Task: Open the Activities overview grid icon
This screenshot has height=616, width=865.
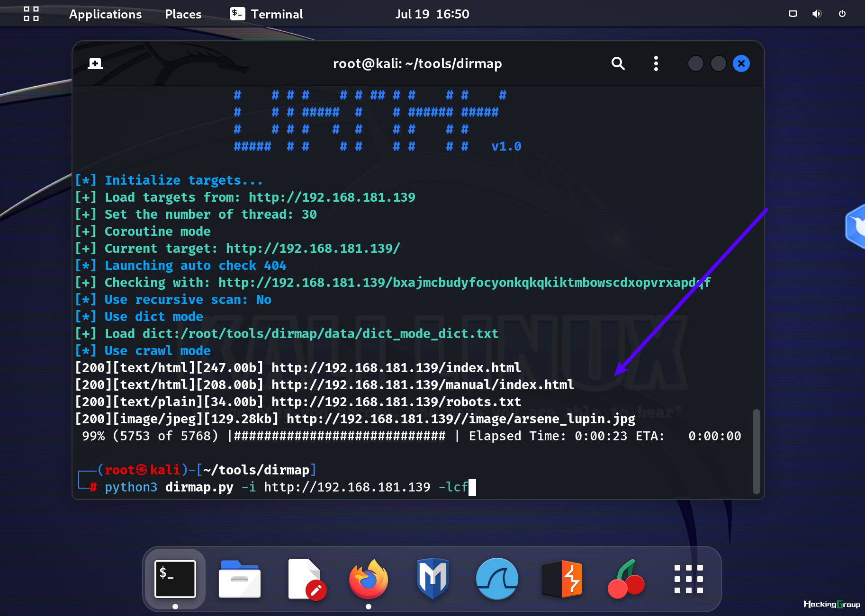Action: (x=31, y=14)
